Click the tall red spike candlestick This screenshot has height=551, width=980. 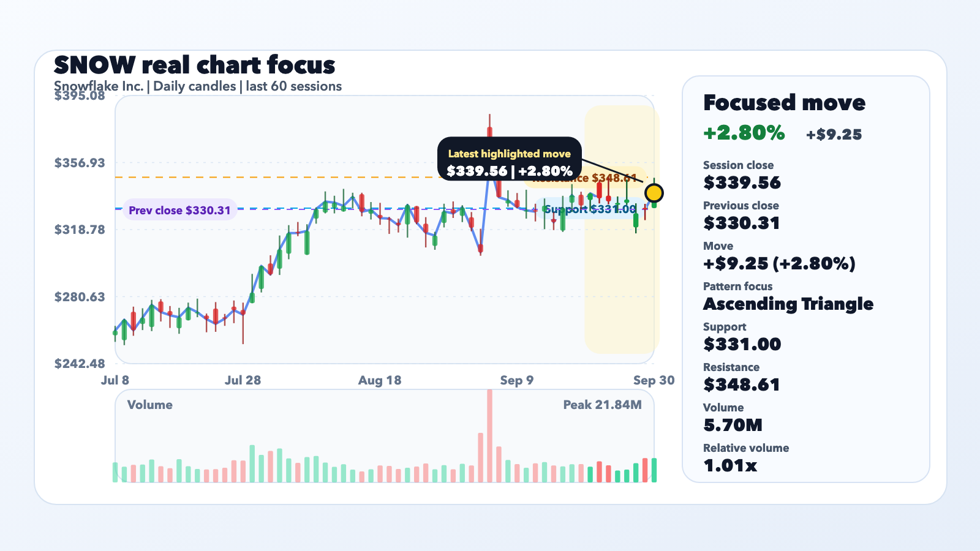[x=489, y=147]
